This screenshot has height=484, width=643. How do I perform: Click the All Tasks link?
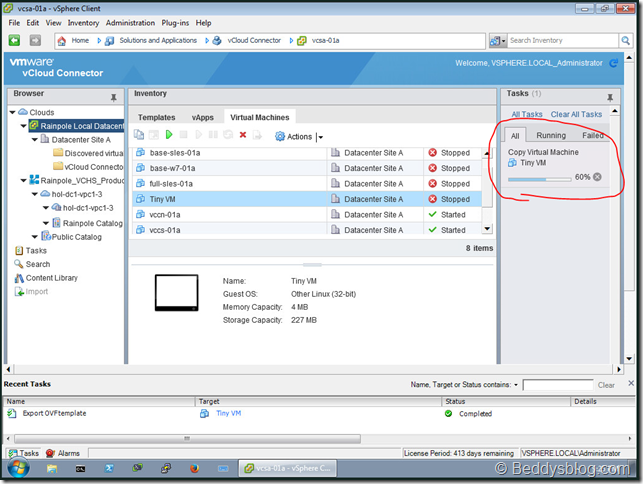[527, 114]
